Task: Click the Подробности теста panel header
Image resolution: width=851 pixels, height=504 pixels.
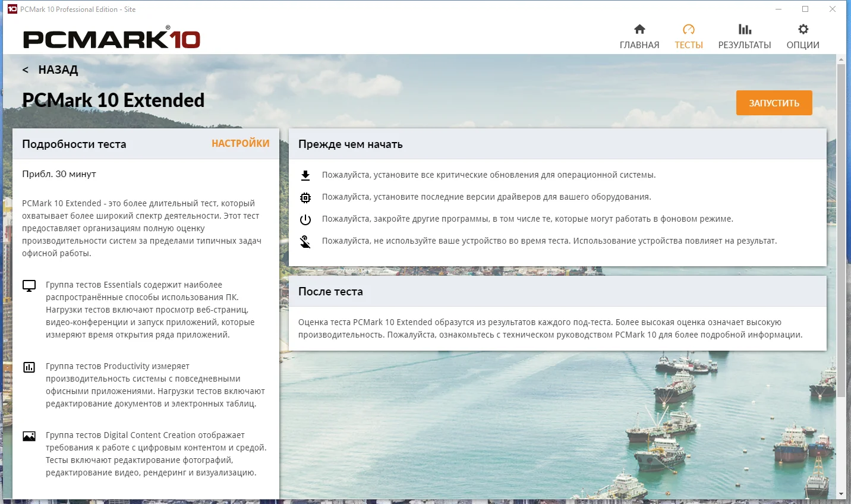Action: coord(146,144)
